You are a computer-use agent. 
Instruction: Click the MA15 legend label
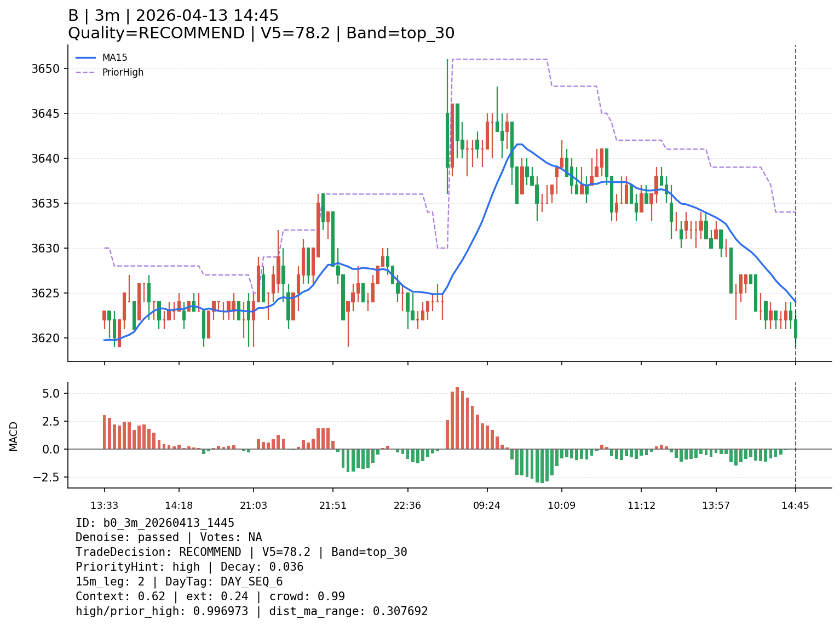(x=114, y=58)
